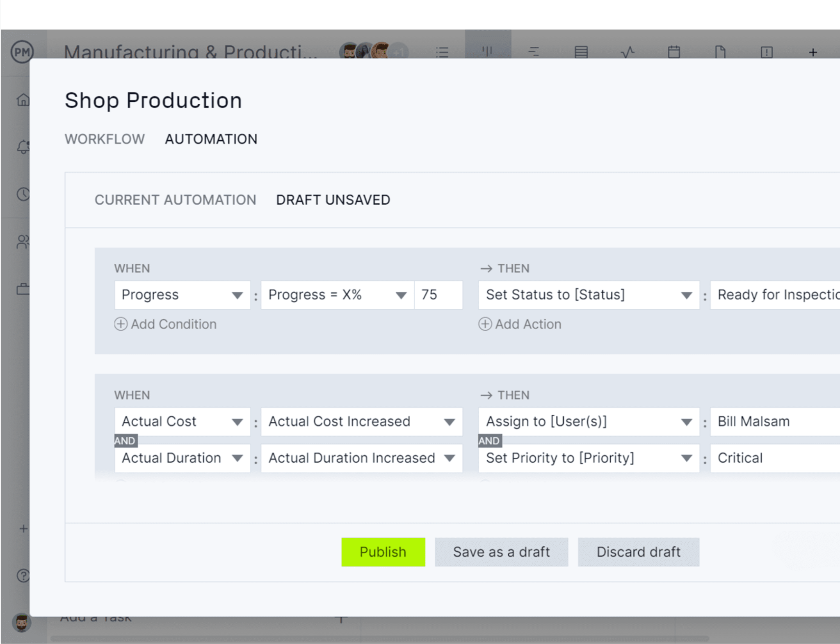The width and height of the screenshot is (840, 644).
Task: Select the list view icon in the toolbar
Action: [x=442, y=51]
